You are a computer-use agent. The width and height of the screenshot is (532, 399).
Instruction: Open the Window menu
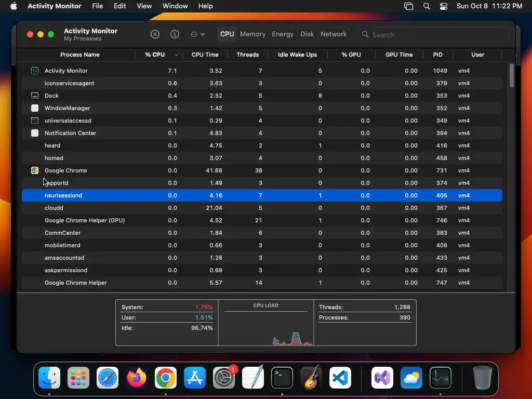[175, 6]
